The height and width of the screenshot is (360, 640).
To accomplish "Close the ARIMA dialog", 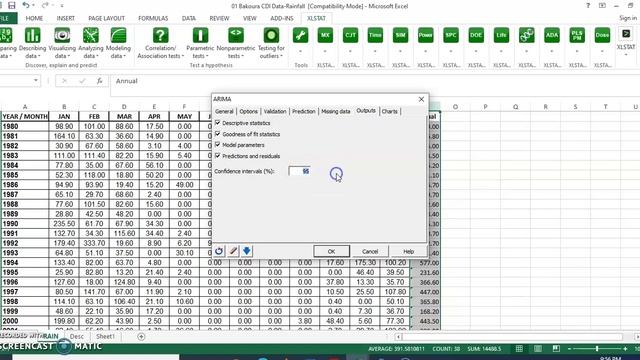I will coord(421,99).
